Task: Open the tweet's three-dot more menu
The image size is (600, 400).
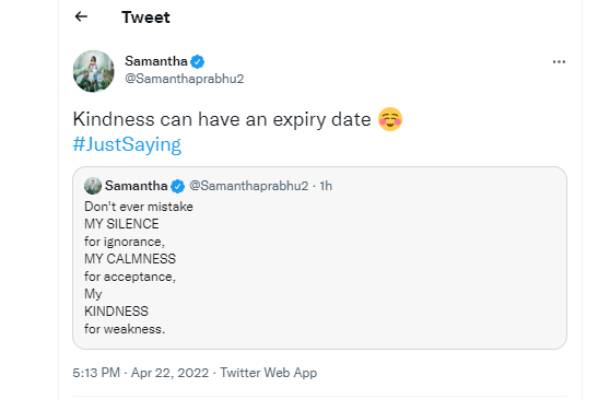Action: 559,61
